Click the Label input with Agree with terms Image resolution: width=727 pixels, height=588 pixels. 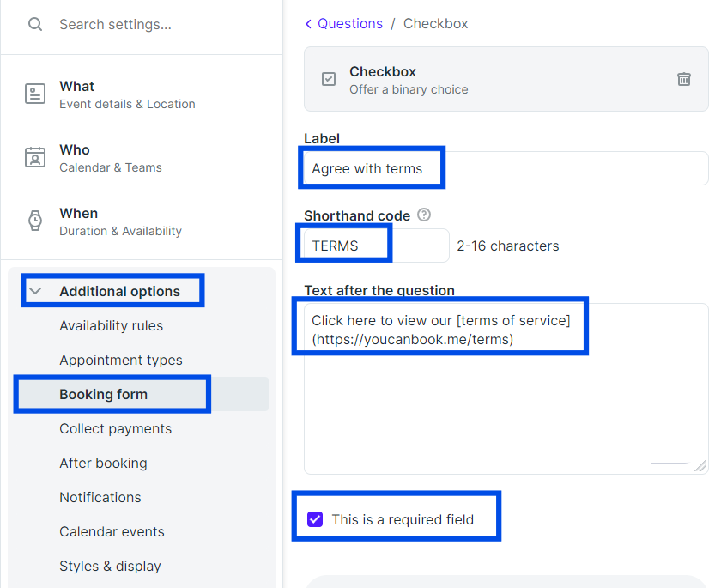click(506, 168)
